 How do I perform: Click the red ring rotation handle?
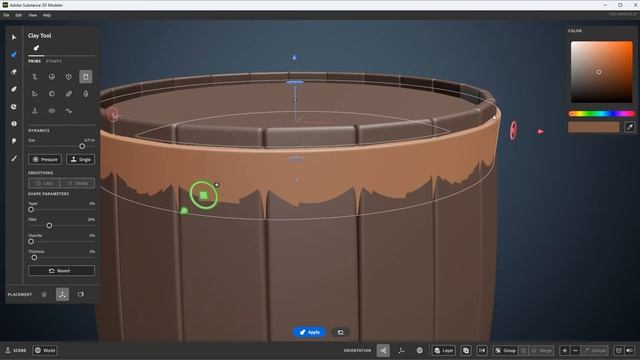[x=513, y=131]
